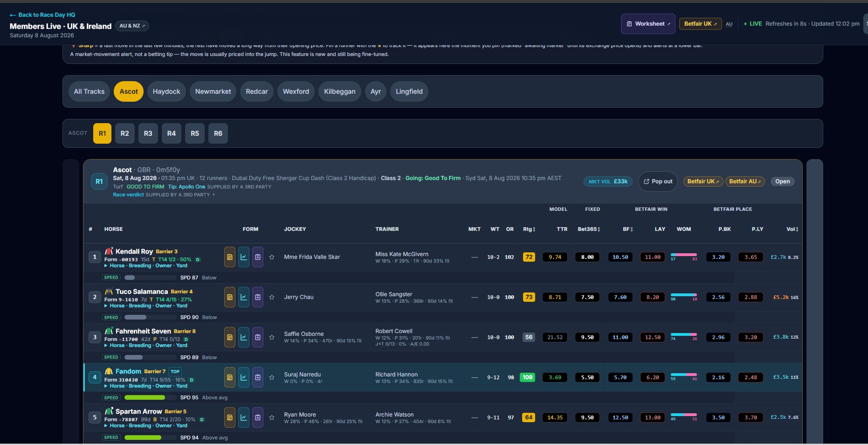Open the Betfair UK link in race header
The width and height of the screenshot is (868, 445).
[703, 181]
